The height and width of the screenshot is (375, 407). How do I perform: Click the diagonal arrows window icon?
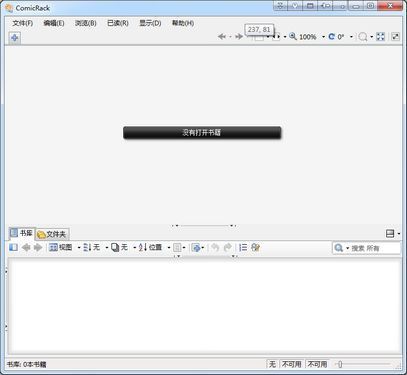click(395, 37)
